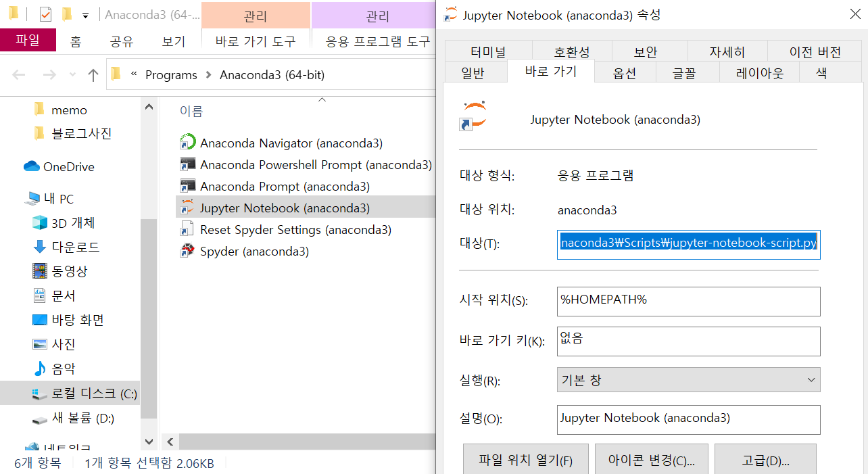Click the 로컬 디스크 (C:) drive icon

(40, 393)
